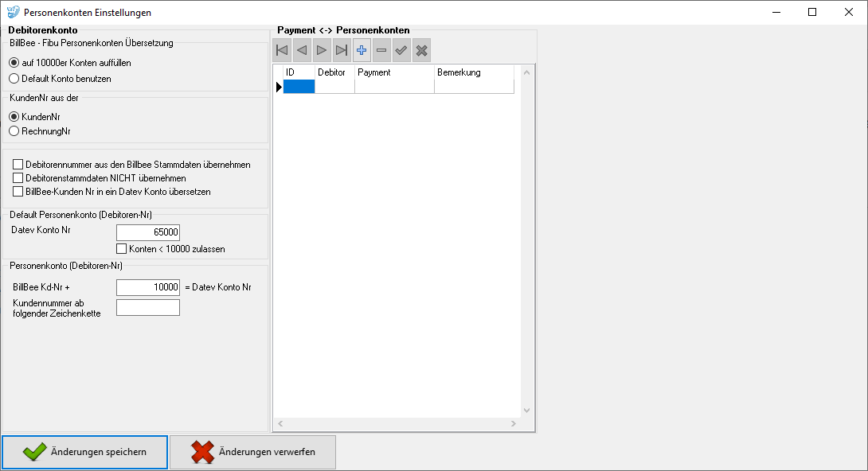The image size is (868, 471).
Task: Add new record with blue plus icon
Action: [x=362, y=50]
